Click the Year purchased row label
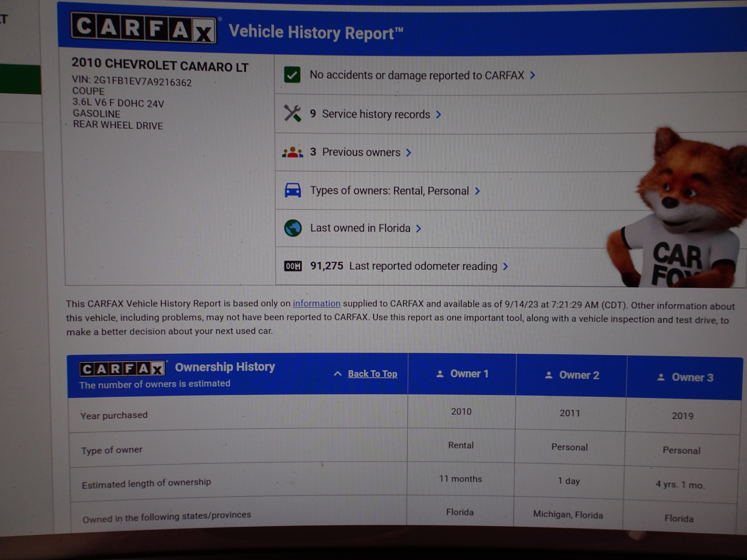Screen dimensions: 747x560 point(114,415)
